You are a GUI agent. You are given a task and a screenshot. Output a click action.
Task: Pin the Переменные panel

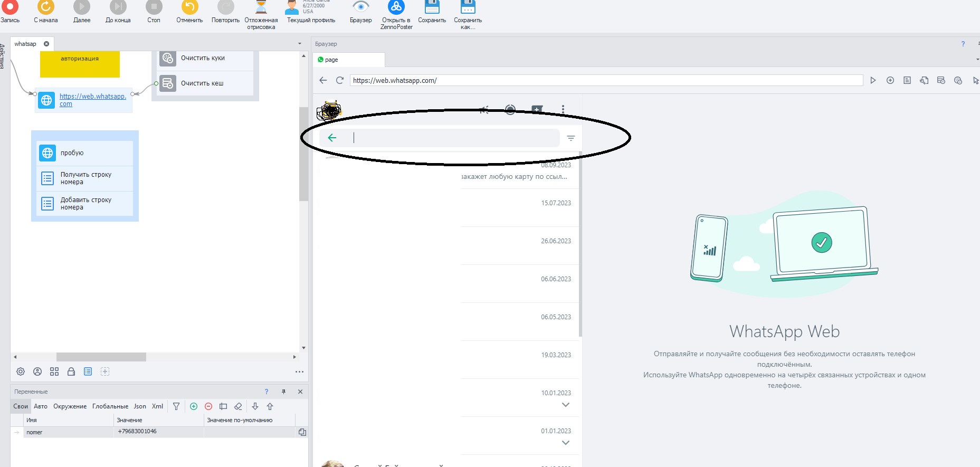[283, 392]
